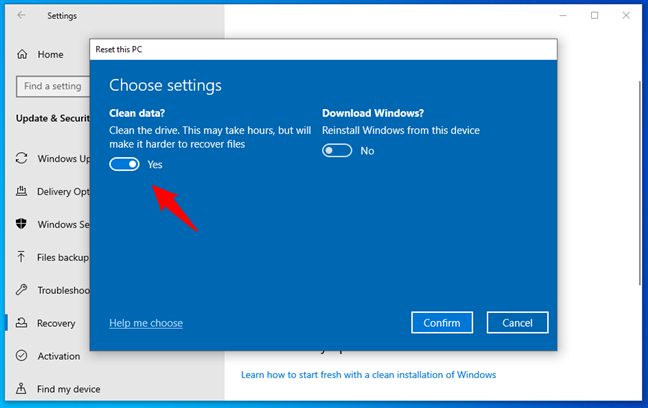Click the Windows Security shield icon

pyautogui.click(x=21, y=224)
